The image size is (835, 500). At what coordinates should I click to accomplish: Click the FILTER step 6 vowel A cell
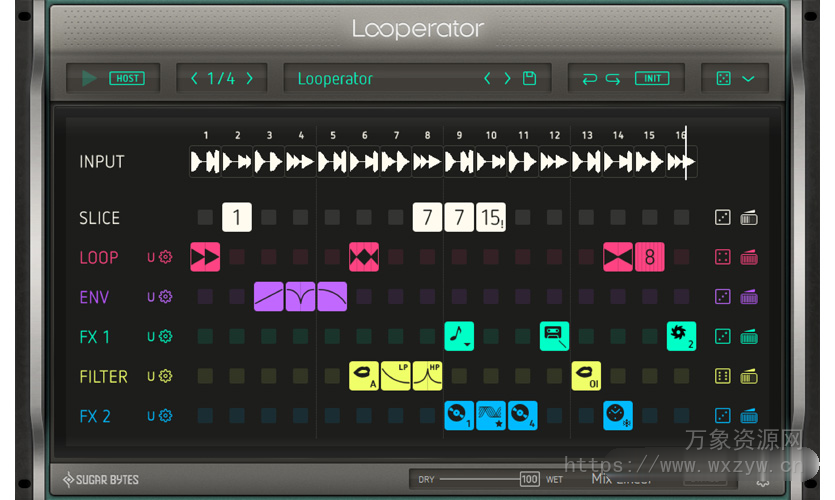pos(364,376)
